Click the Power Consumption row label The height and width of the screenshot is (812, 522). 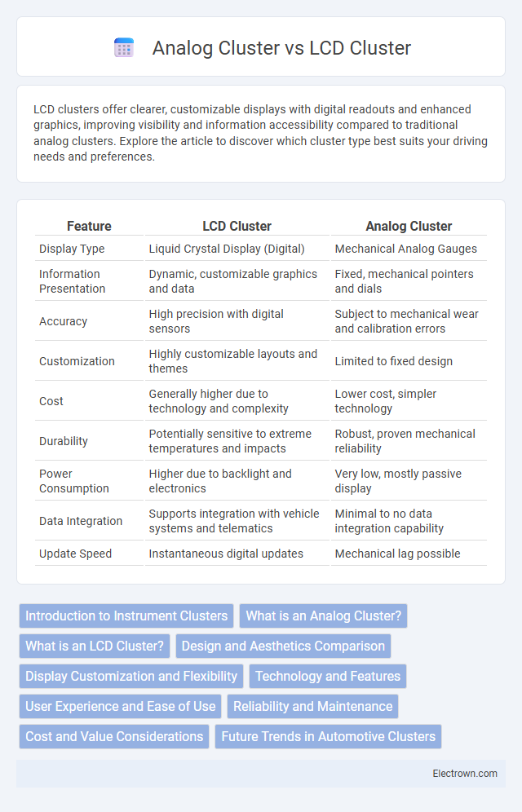coord(74,481)
